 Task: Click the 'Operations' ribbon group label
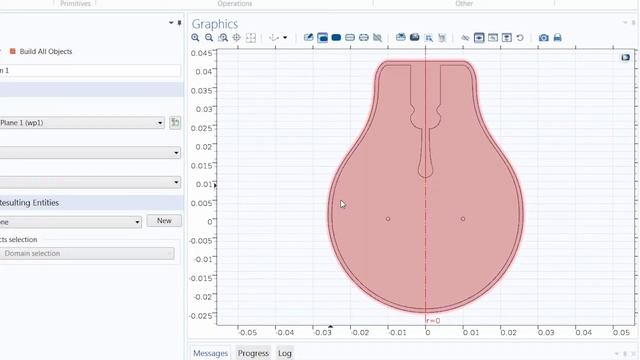[234, 3]
